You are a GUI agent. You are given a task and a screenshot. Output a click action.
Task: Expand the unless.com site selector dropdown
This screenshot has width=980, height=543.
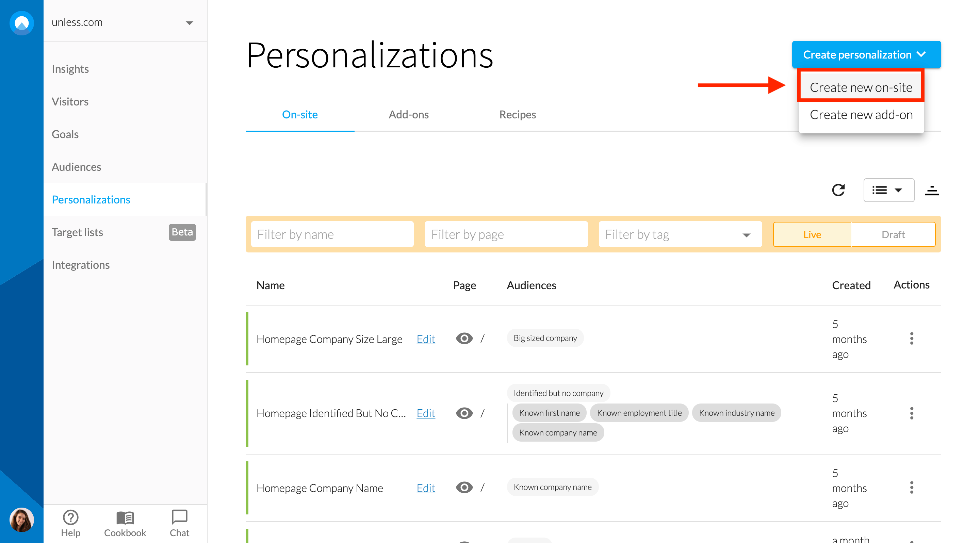coord(189,23)
